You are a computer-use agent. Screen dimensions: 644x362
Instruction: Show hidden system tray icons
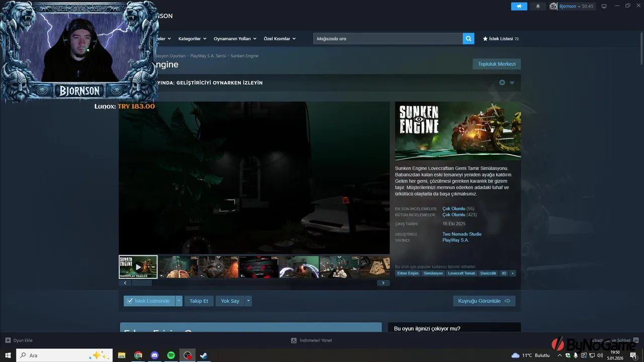[559, 355]
